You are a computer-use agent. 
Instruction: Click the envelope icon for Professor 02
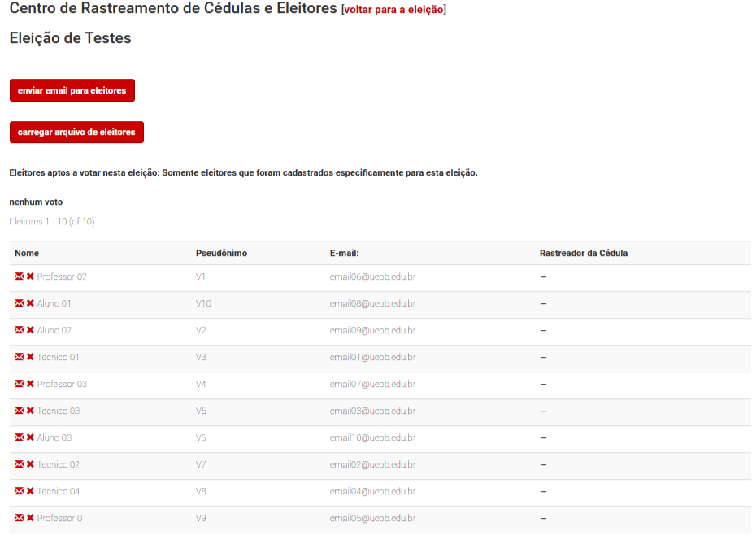click(x=18, y=276)
